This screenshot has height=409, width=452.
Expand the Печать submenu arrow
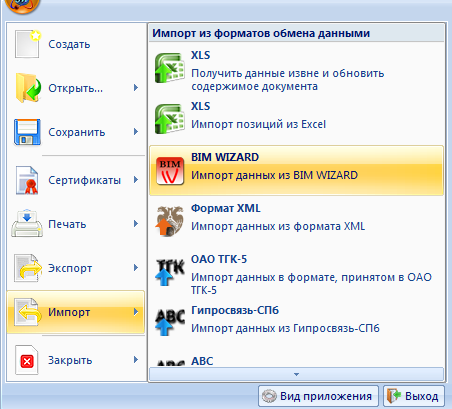(x=136, y=223)
